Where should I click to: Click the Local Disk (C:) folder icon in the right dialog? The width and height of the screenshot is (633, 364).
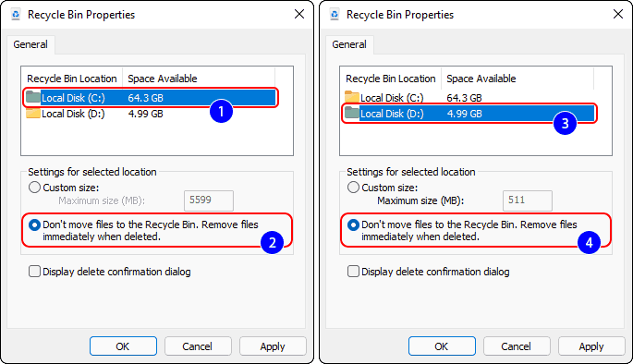click(352, 97)
